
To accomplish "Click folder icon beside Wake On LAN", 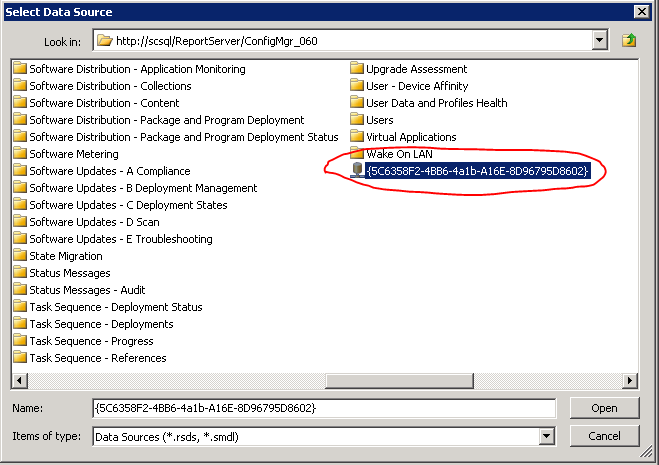I will [x=357, y=153].
